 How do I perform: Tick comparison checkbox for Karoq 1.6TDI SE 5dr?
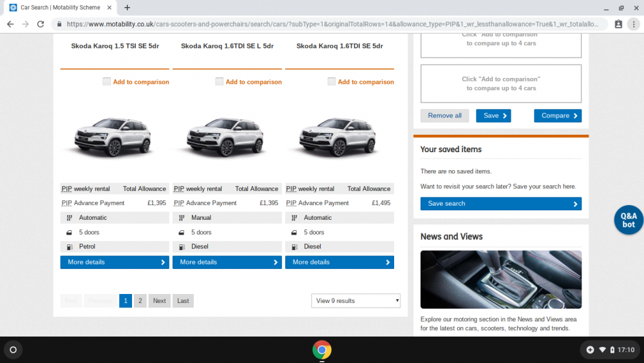pos(332,81)
